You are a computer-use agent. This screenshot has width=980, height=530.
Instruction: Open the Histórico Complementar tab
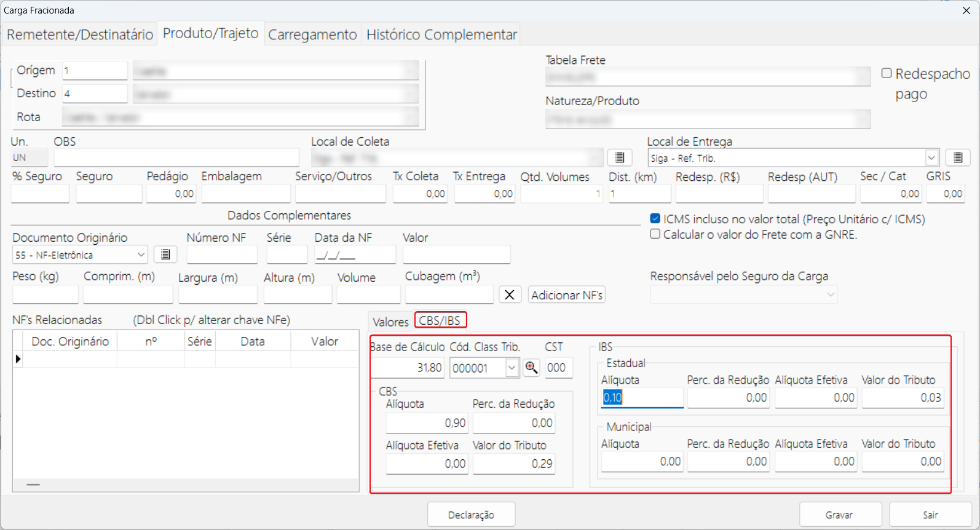click(441, 34)
